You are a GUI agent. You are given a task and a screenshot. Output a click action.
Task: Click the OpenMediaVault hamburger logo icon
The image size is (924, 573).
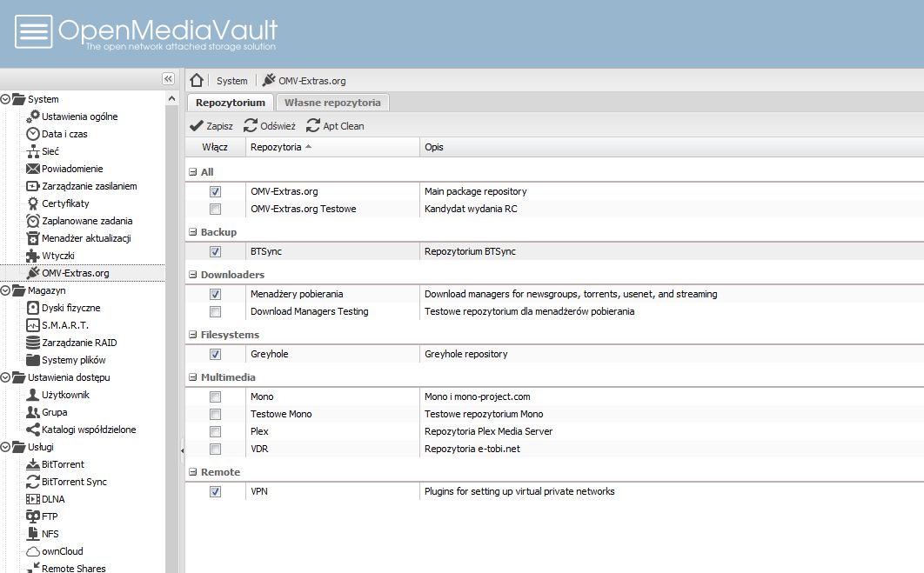[34, 31]
